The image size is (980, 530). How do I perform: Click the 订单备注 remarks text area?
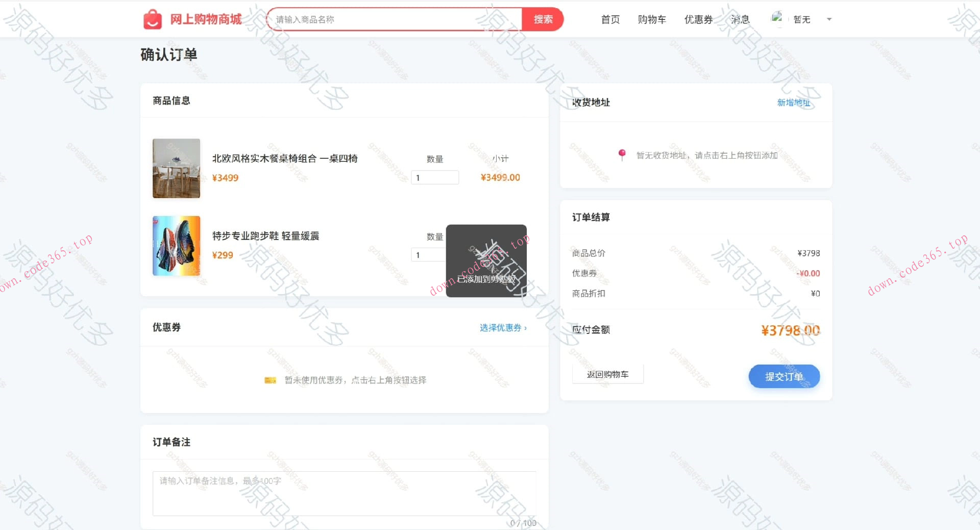tap(344, 493)
